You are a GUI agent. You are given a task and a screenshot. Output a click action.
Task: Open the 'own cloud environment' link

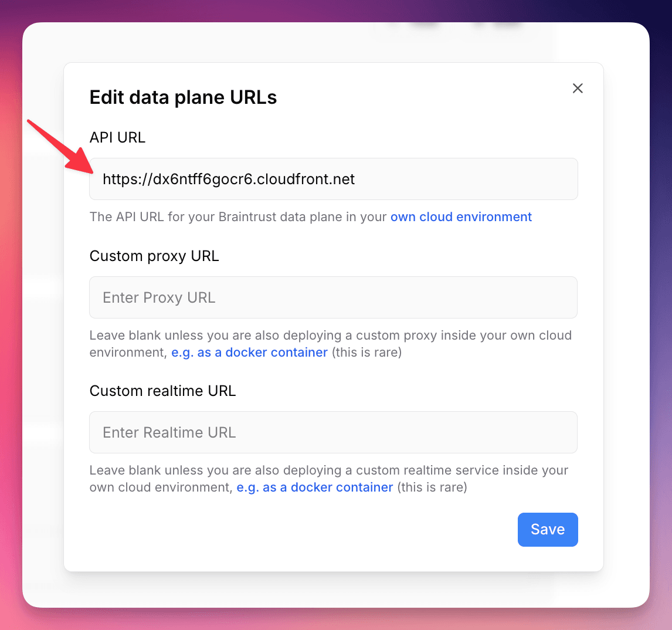(461, 216)
